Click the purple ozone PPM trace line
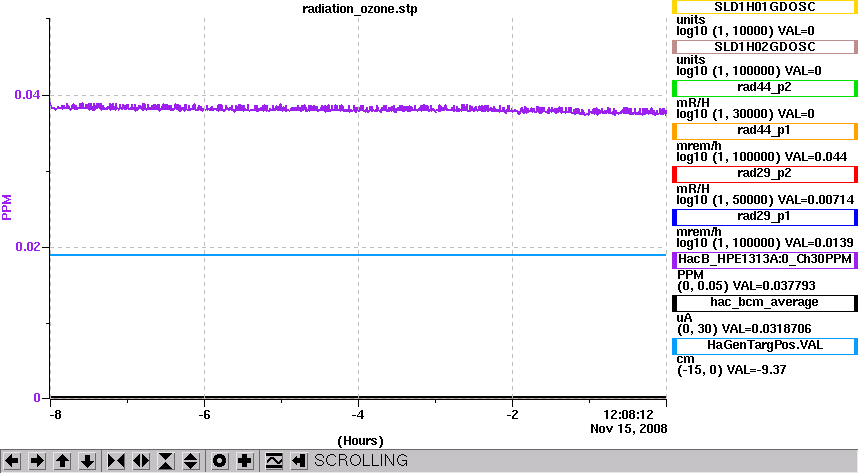 coord(358,109)
